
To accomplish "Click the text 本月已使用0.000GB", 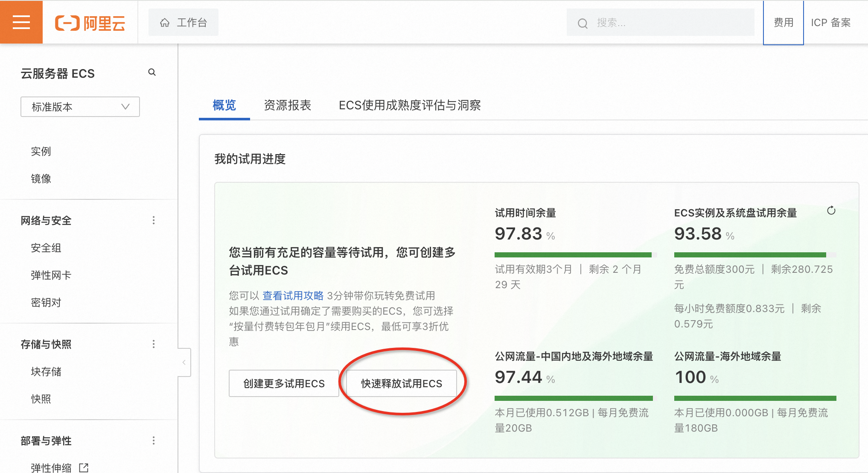I will (721, 413).
